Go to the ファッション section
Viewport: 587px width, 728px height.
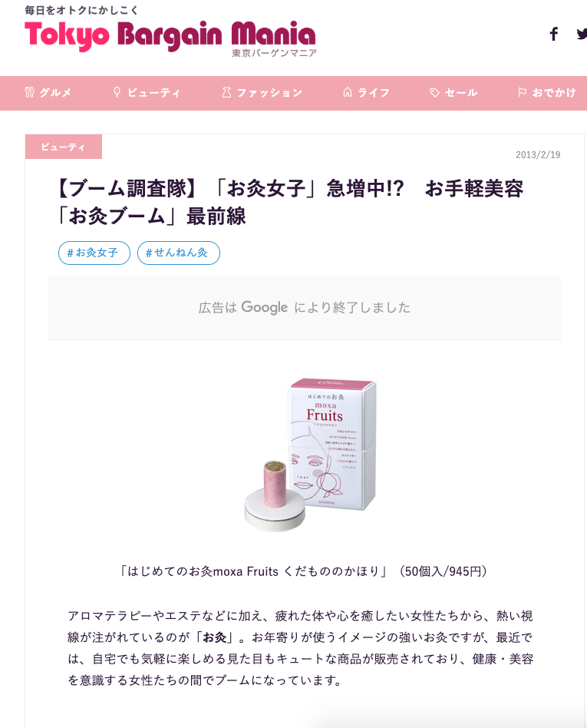click(262, 92)
